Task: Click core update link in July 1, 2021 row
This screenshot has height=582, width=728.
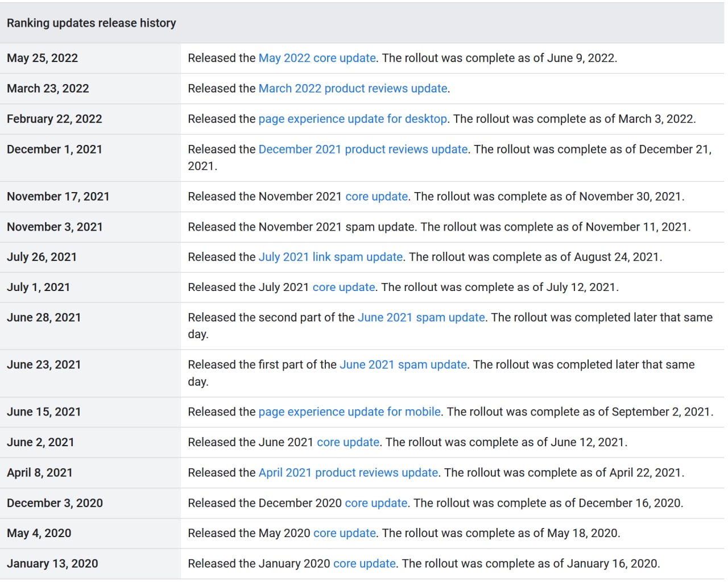Action: coord(344,288)
